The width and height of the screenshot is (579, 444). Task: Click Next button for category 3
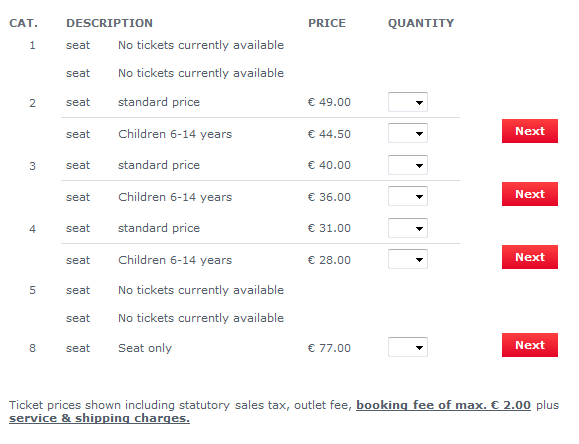click(x=530, y=194)
